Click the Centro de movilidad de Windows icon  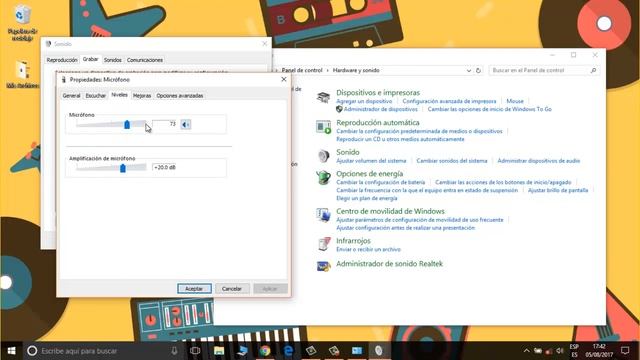(323, 215)
